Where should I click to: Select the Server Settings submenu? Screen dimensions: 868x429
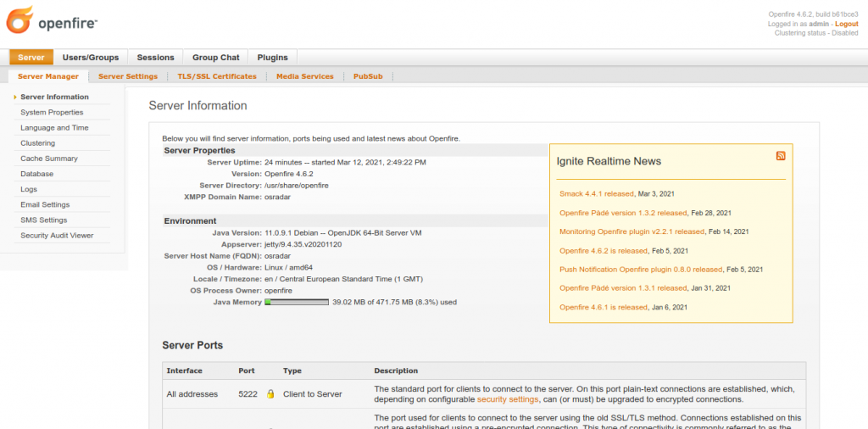[x=128, y=76]
